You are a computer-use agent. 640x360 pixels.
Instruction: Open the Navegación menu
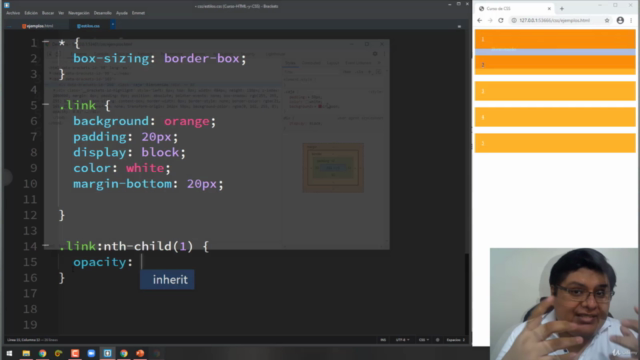click(78, 13)
